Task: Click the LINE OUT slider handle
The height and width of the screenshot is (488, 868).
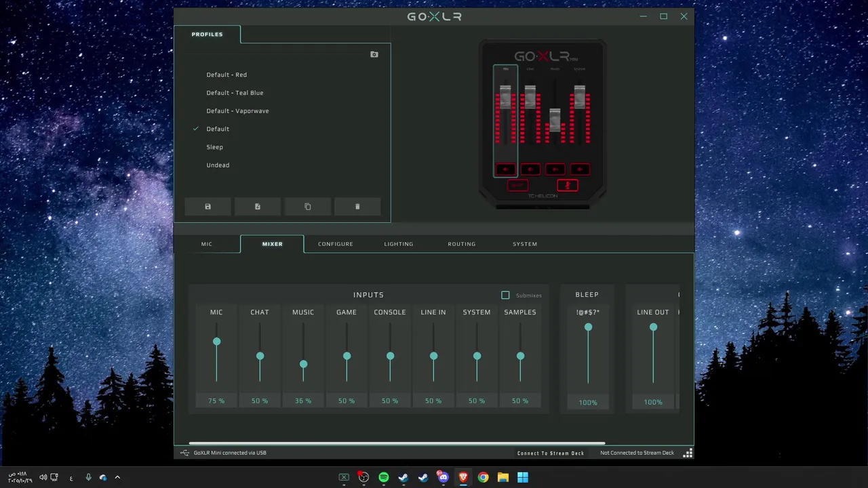Action: [x=653, y=327]
